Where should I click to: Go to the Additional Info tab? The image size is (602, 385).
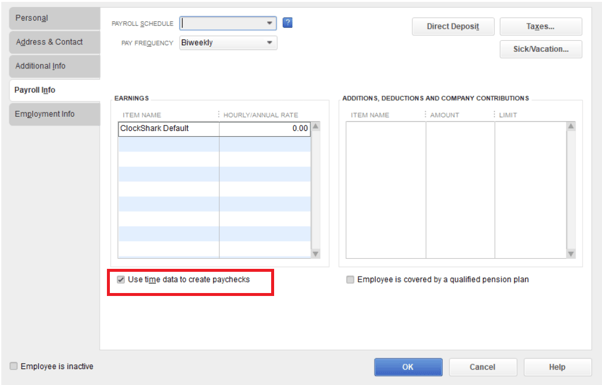point(55,66)
